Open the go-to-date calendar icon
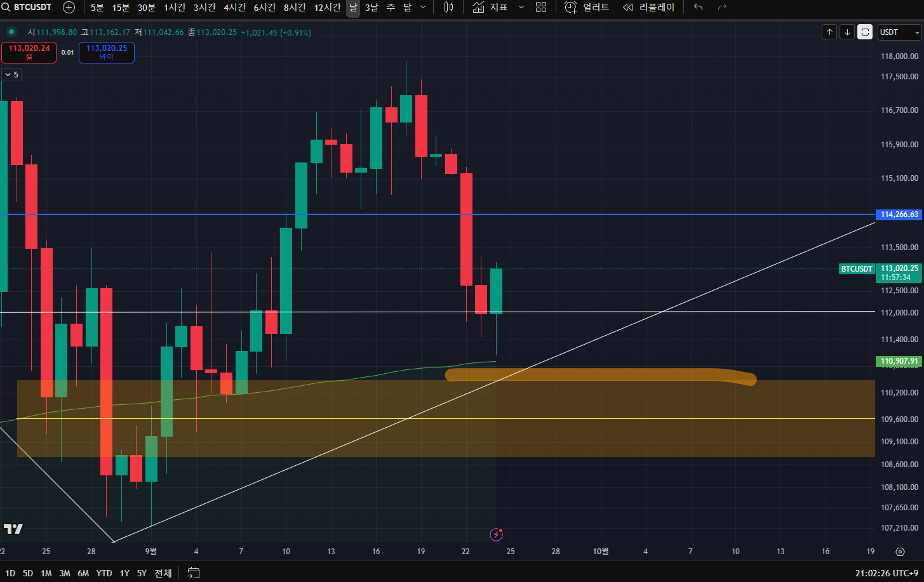Image resolution: width=924 pixels, height=582 pixels. coord(194,573)
